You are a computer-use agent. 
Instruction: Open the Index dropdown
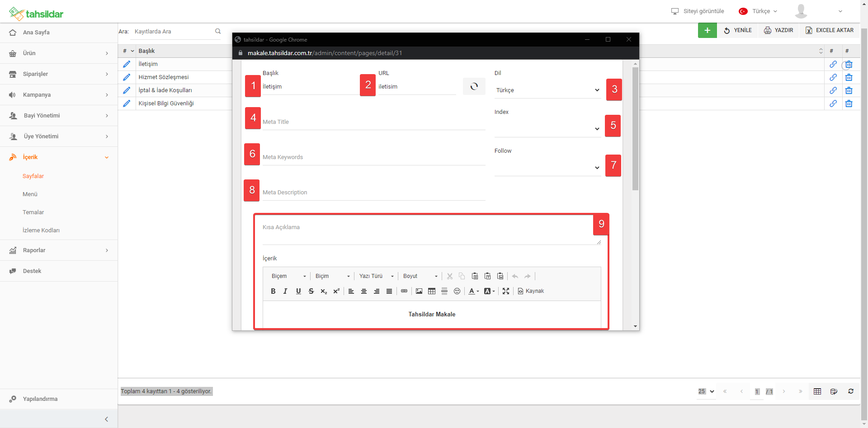point(548,129)
